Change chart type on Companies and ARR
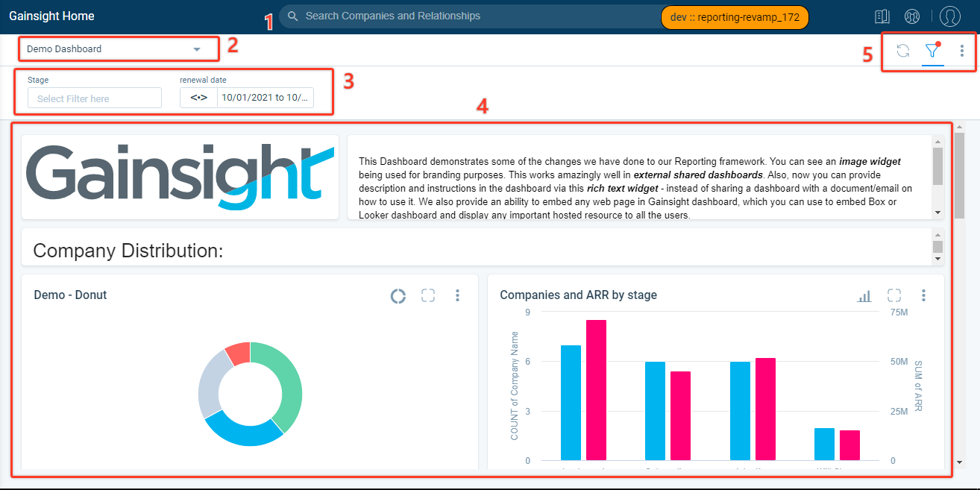The image size is (980, 490). click(864, 296)
